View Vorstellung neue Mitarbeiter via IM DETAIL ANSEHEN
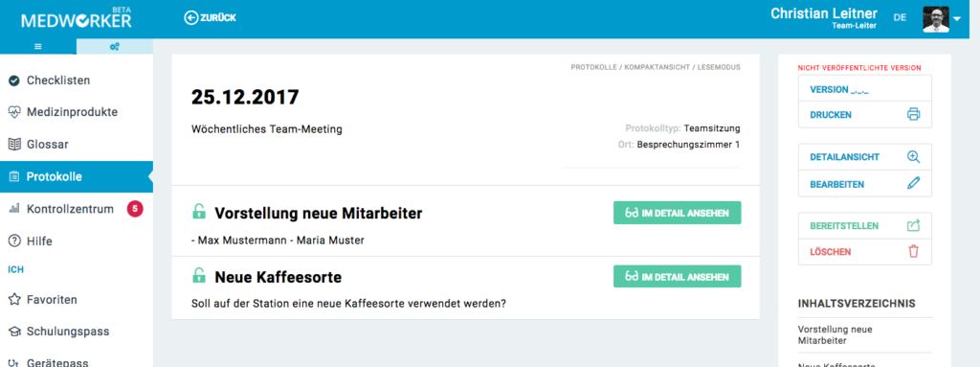The image size is (980, 367). pyautogui.click(x=677, y=213)
